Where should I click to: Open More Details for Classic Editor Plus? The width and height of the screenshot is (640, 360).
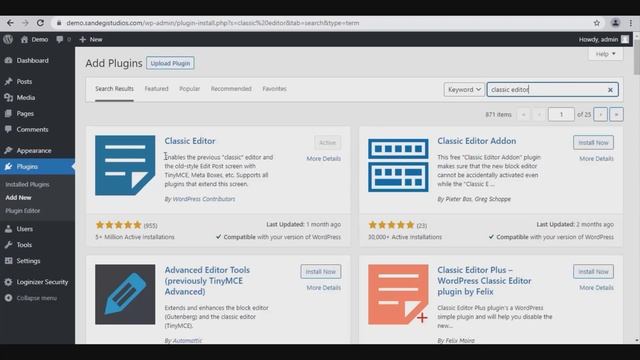tap(596, 287)
